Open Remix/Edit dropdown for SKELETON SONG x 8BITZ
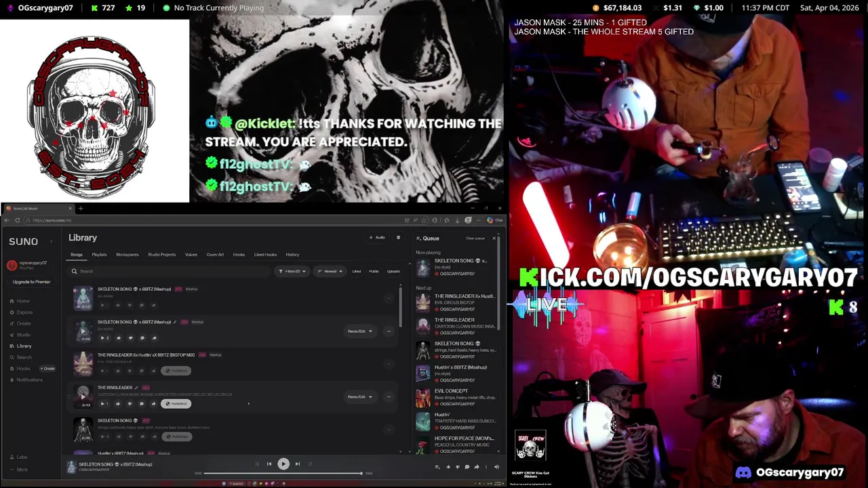Screen dimensions: 868x488 360,331
